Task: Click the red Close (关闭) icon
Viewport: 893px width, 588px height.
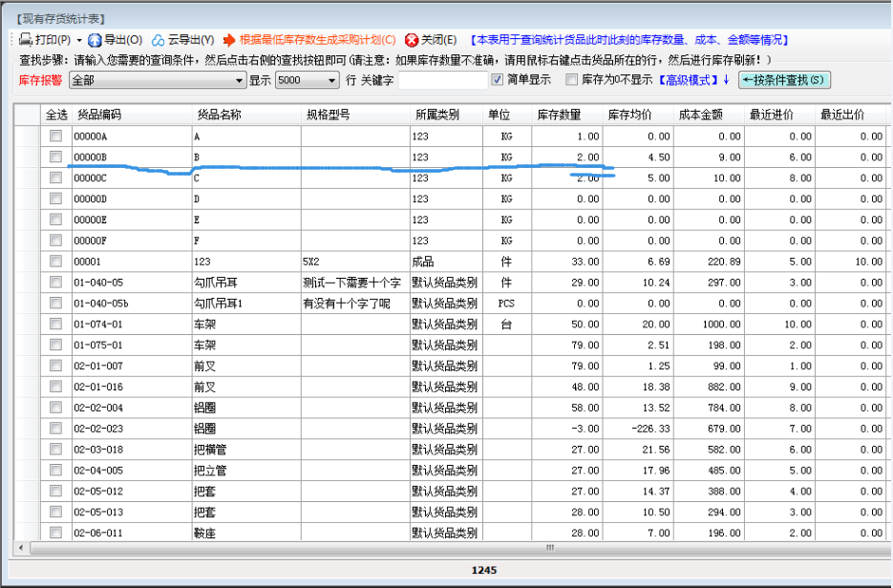Action: point(412,40)
